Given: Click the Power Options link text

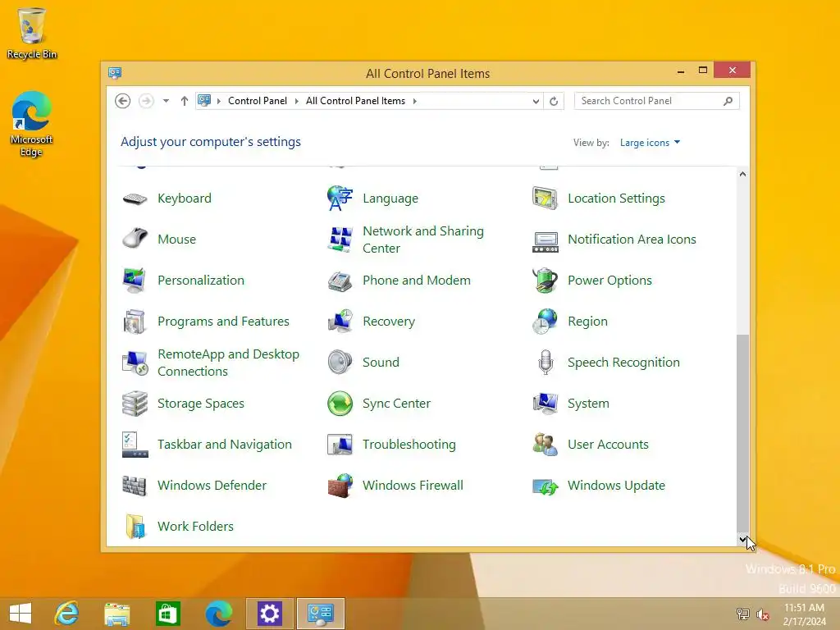Looking at the screenshot, I should point(609,281).
